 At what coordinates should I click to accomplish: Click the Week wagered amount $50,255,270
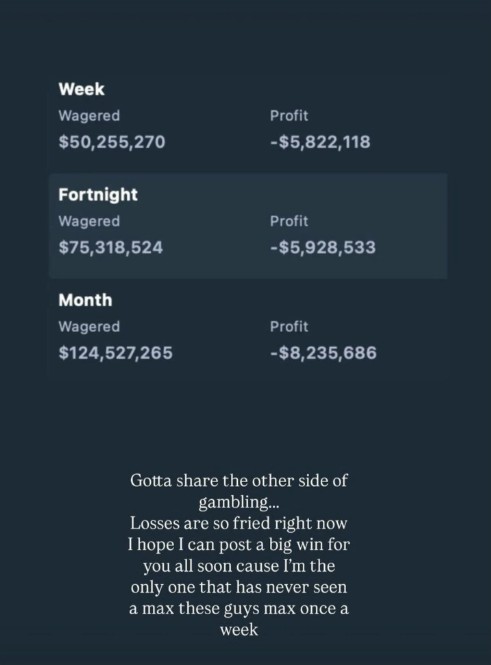tap(112, 142)
